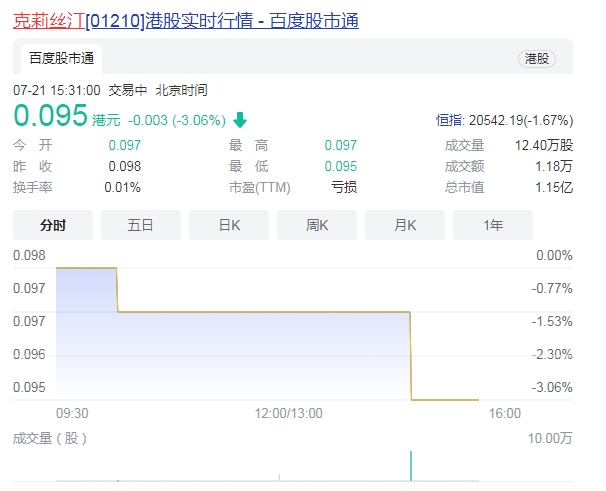Image resolution: width=606 pixels, height=491 pixels.
Task: Click the -1.53% axis label
Action: click(552, 321)
